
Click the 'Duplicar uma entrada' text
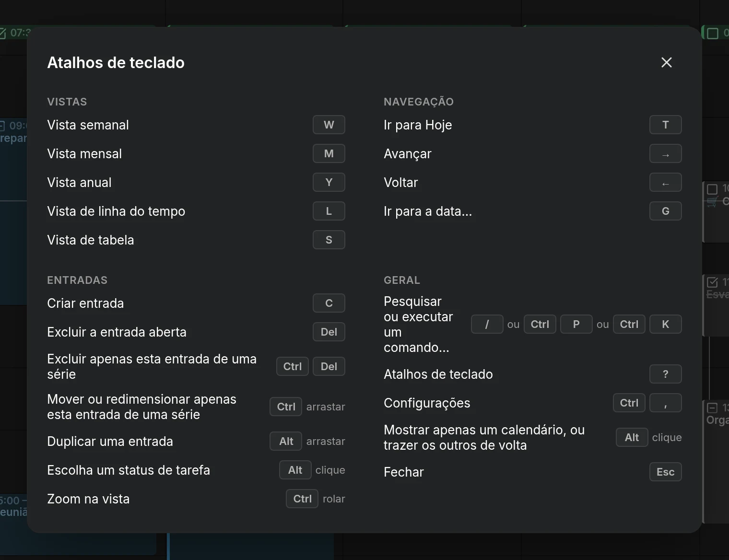pos(110,441)
